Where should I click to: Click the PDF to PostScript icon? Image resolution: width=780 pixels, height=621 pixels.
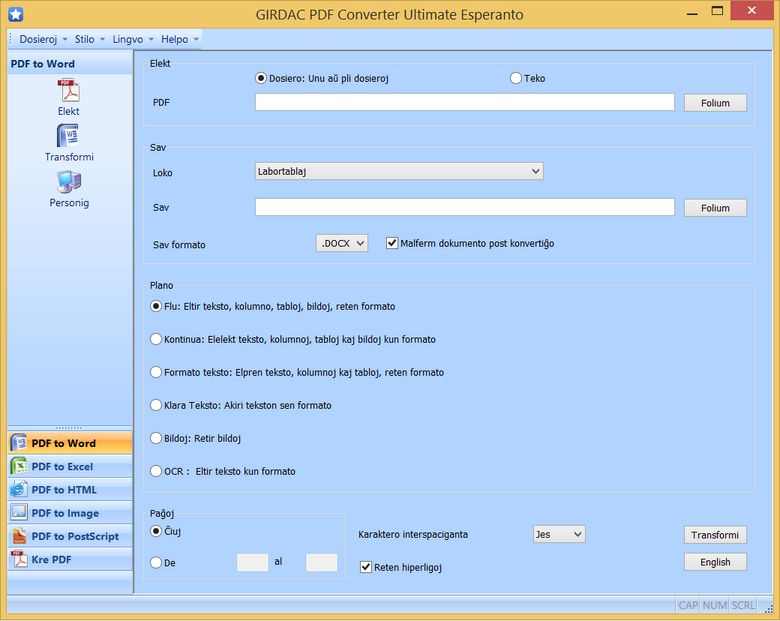(19, 536)
